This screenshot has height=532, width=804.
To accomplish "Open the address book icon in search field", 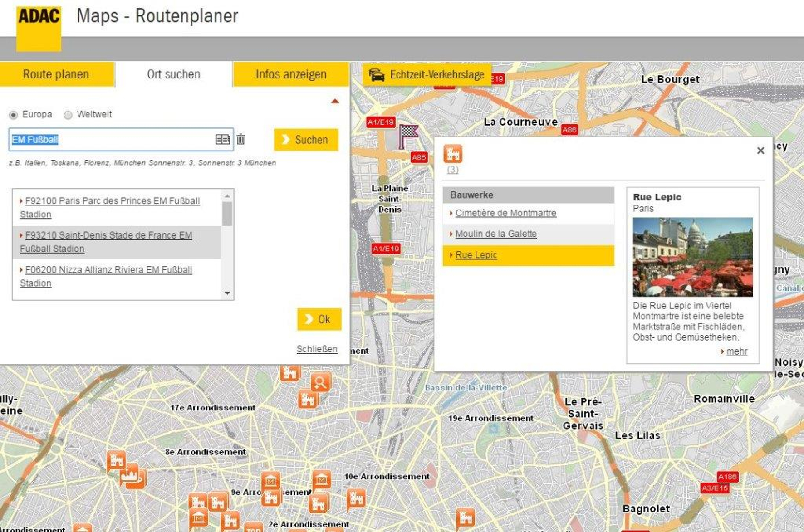I will point(222,139).
